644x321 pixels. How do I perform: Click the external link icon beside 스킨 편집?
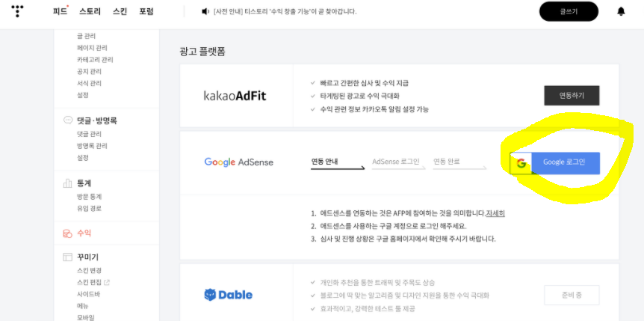click(x=107, y=282)
